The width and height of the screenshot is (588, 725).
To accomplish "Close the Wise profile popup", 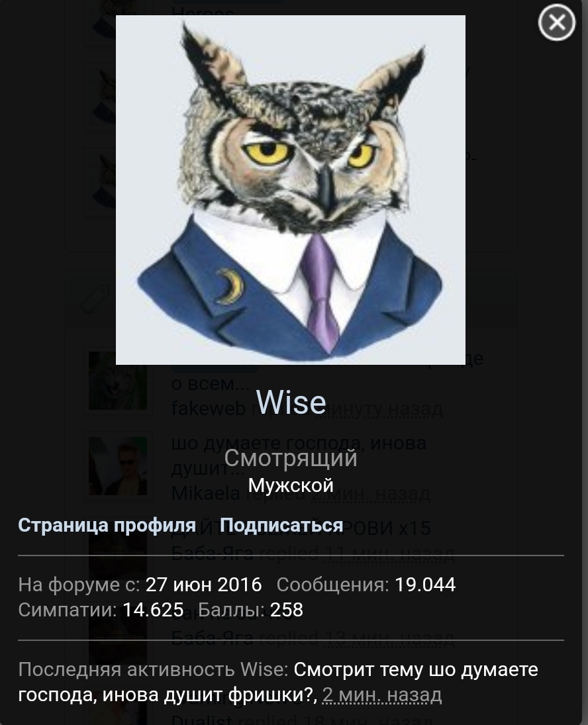I will [557, 23].
